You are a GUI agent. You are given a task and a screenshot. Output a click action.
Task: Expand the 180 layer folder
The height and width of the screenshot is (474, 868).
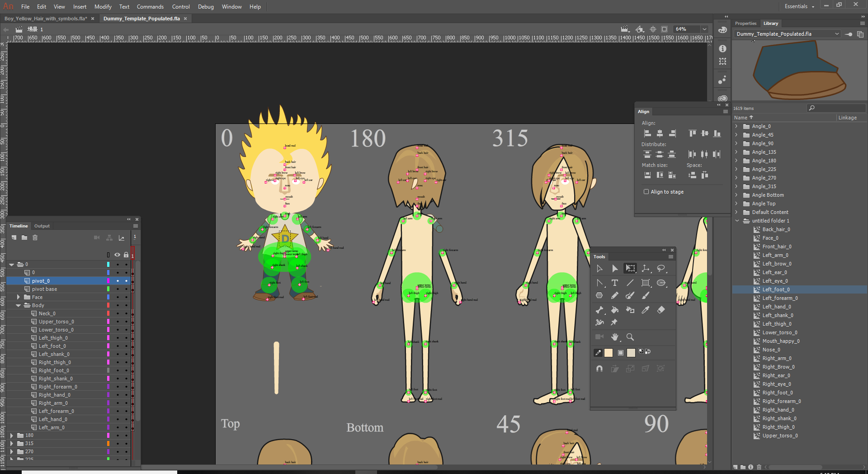point(12,436)
